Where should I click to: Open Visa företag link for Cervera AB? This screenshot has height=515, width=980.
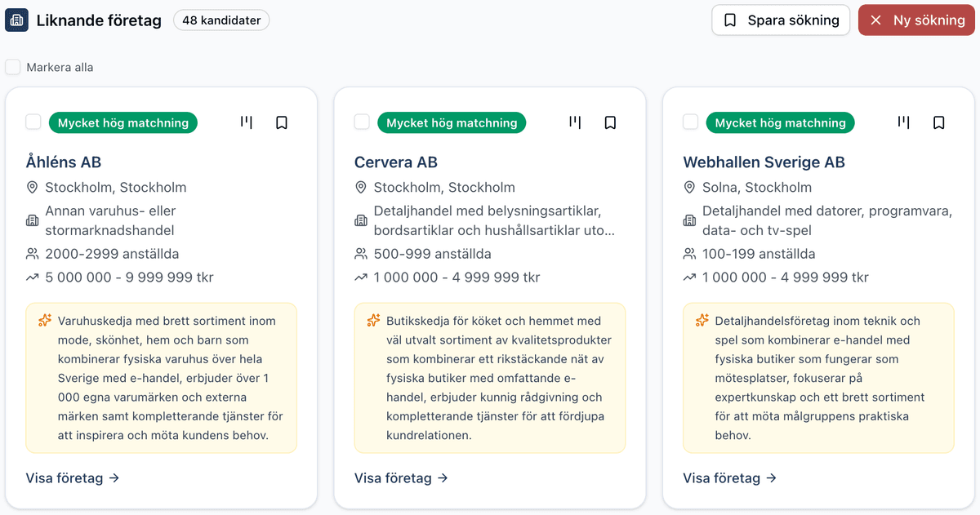(401, 478)
